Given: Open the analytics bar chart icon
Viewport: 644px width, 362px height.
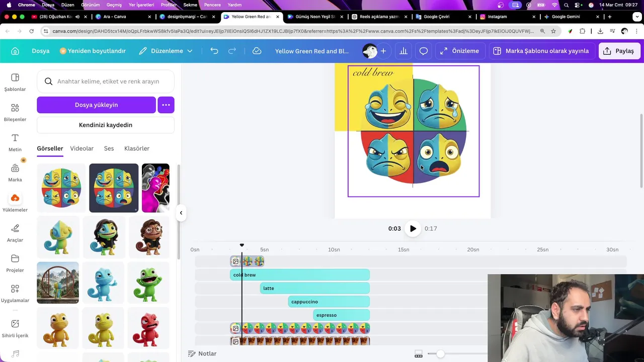Looking at the screenshot, I should point(404,51).
